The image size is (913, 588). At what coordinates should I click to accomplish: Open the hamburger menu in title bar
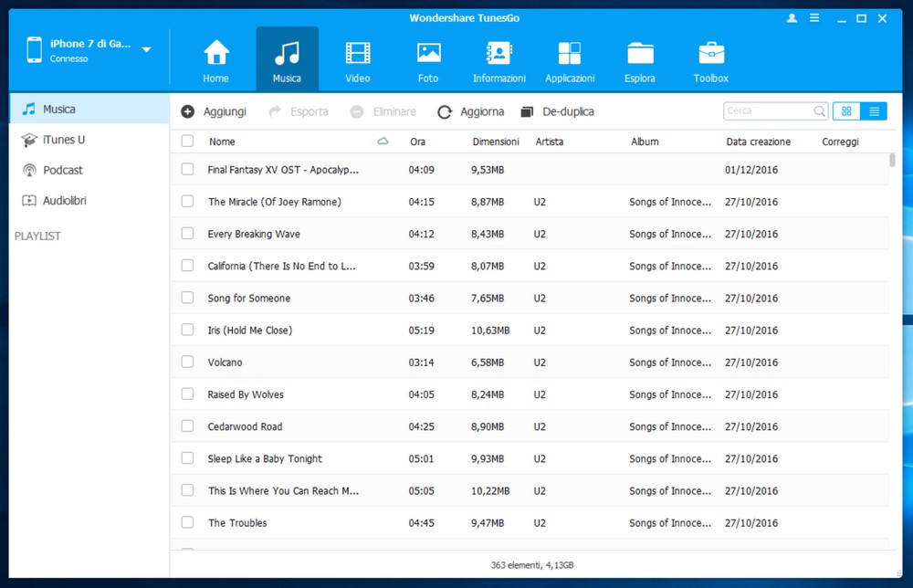[814, 18]
